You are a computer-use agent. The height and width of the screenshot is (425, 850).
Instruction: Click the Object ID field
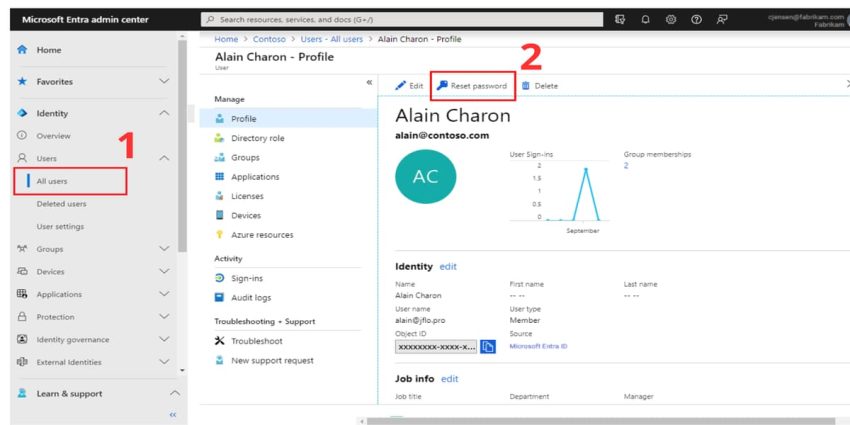click(x=436, y=347)
